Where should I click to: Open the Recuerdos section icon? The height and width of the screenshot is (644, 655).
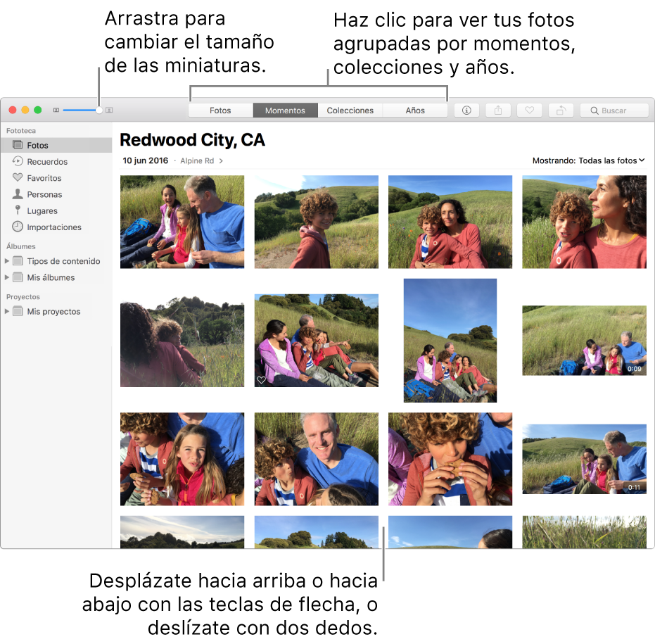click(x=17, y=161)
